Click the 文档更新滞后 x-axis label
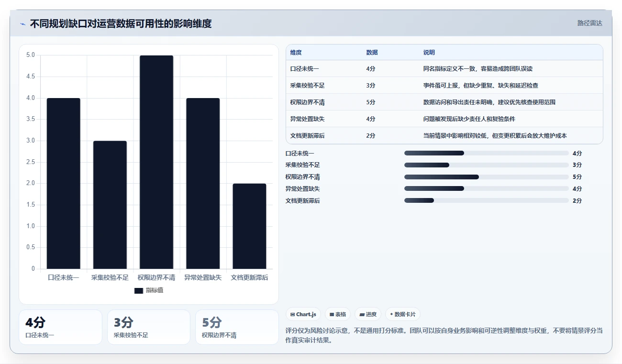Screen dimensions: 622x364 tap(249, 277)
